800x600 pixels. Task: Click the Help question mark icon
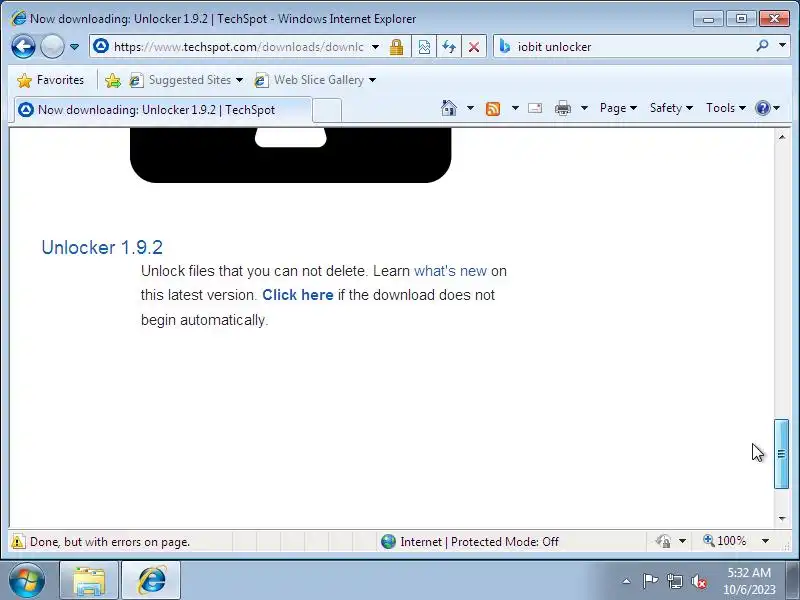click(x=763, y=108)
